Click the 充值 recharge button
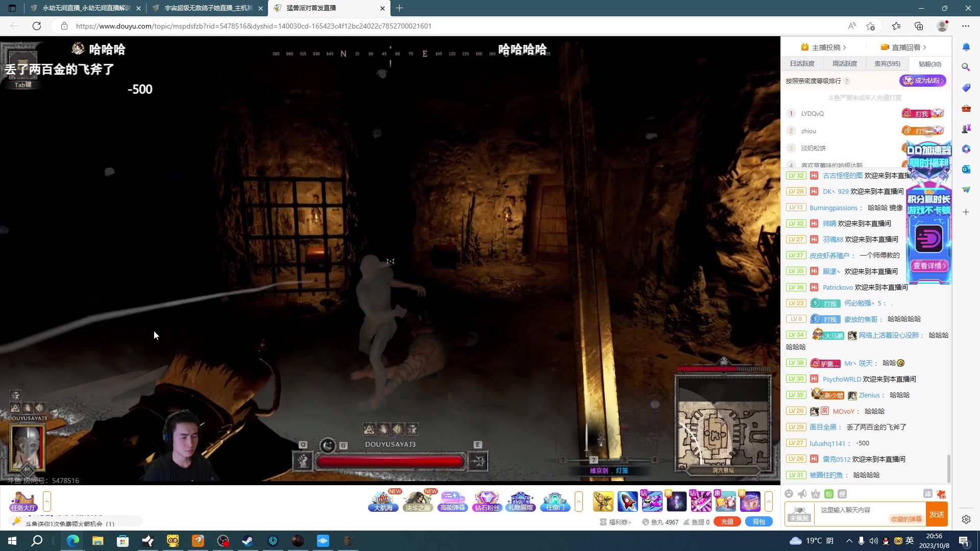The image size is (980, 551). coord(727,521)
